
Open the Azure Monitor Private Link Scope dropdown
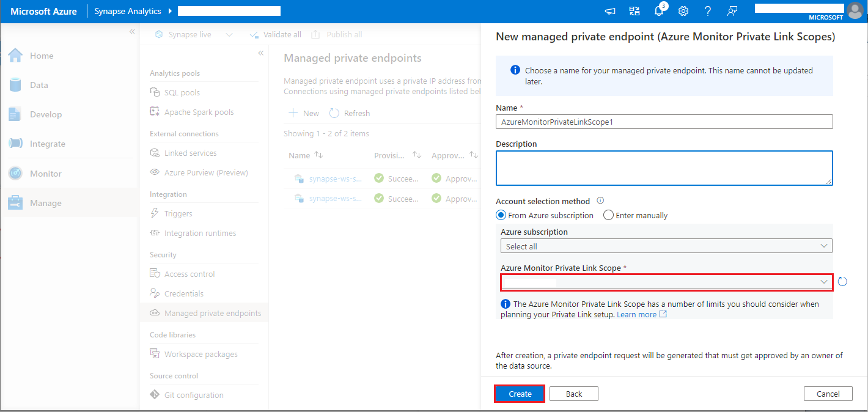coord(666,282)
